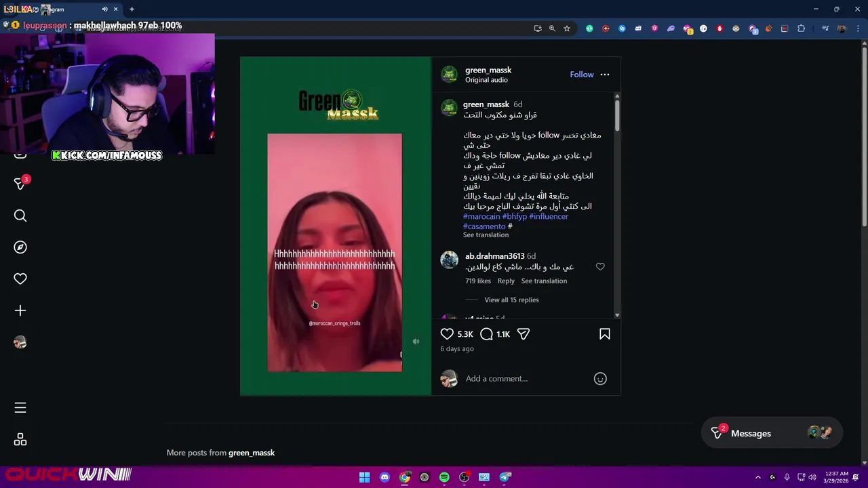
Task: Open Instagram search from the sidebar
Action: point(20,216)
